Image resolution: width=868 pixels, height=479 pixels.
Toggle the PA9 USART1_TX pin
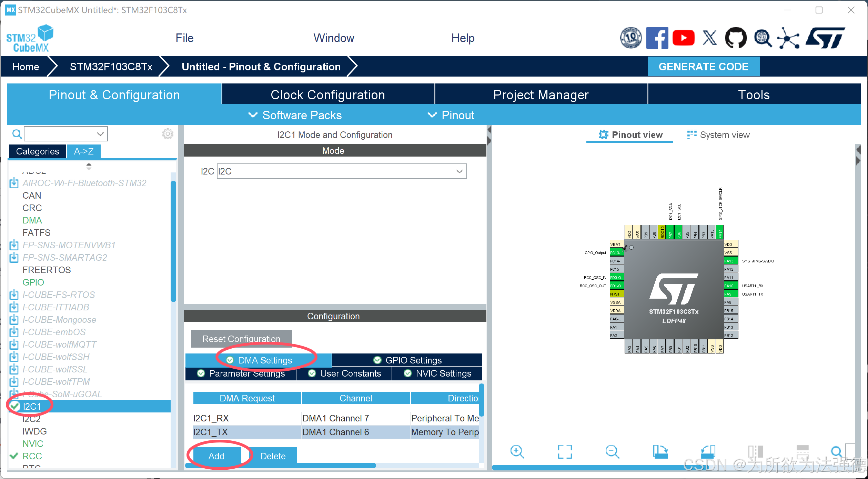tap(731, 294)
